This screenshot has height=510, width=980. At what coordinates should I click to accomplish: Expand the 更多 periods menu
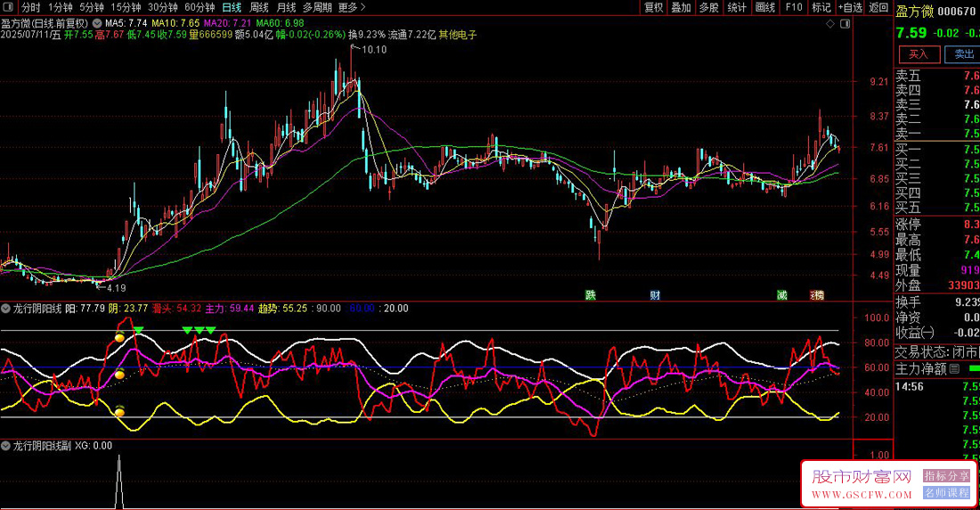pos(352,7)
